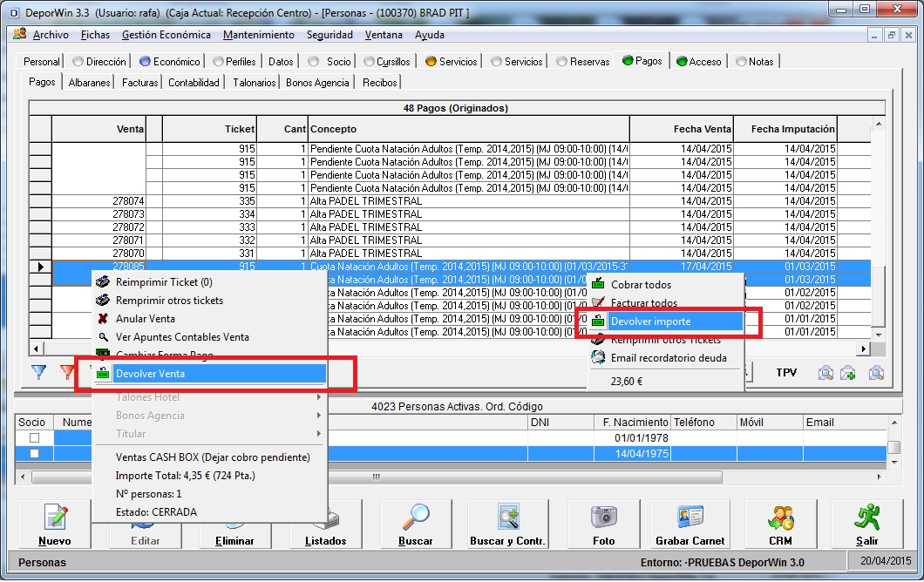Click the Nuevo notepad icon

[x=55, y=518]
